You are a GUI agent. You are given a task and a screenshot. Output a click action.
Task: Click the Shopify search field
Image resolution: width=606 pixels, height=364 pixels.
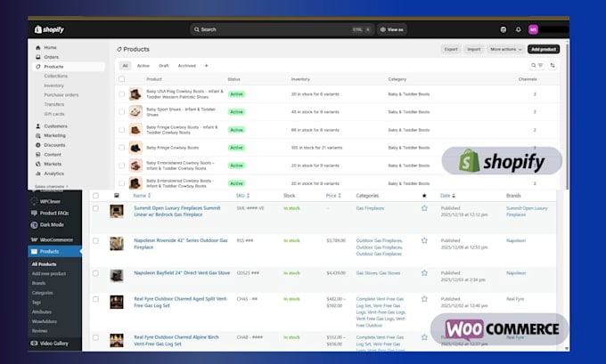283,29
